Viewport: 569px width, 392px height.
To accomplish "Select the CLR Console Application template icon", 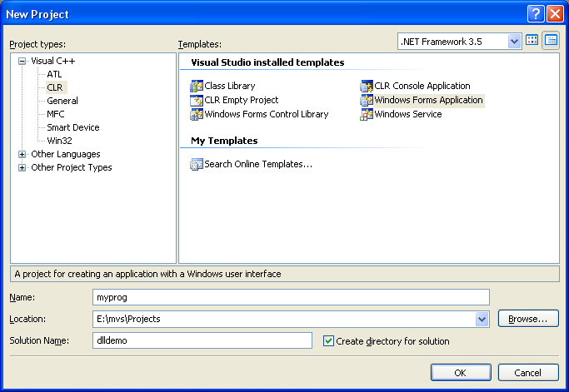I will (367, 86).
